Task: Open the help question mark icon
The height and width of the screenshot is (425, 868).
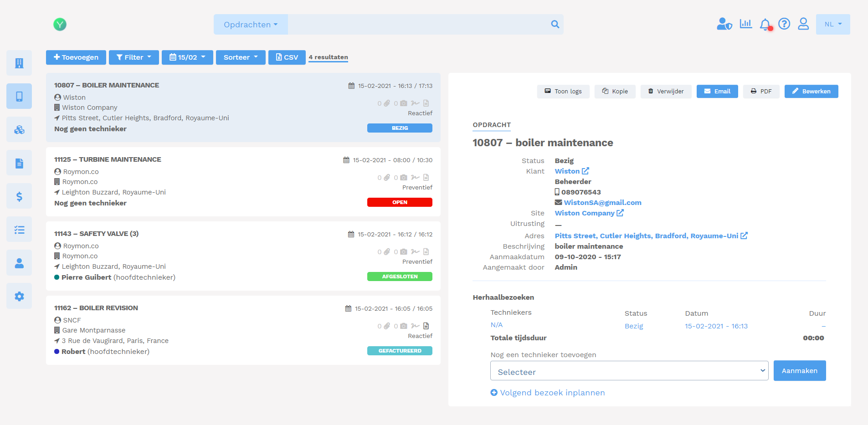Action: pyautogui.click(x=785, y=24)
